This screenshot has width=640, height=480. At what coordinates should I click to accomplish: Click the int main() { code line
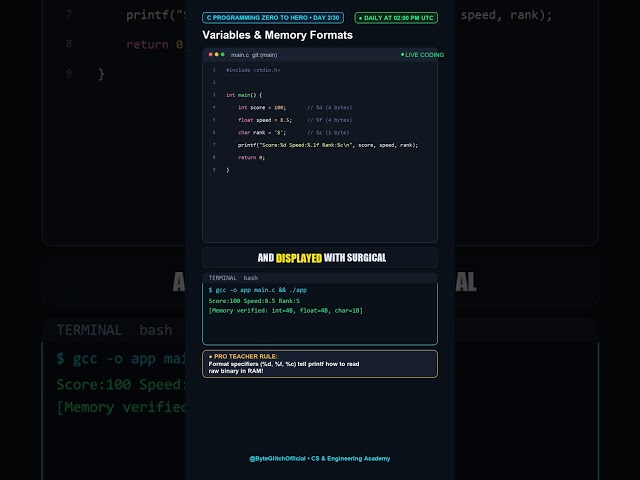244,95
